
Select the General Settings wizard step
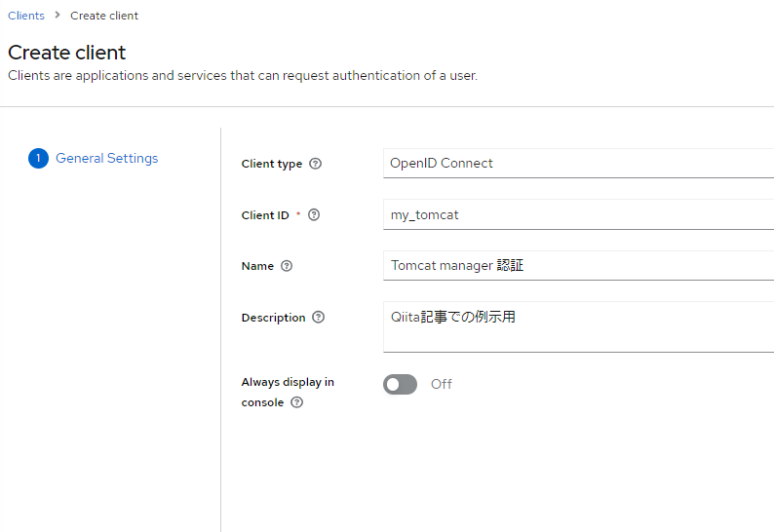106,158
